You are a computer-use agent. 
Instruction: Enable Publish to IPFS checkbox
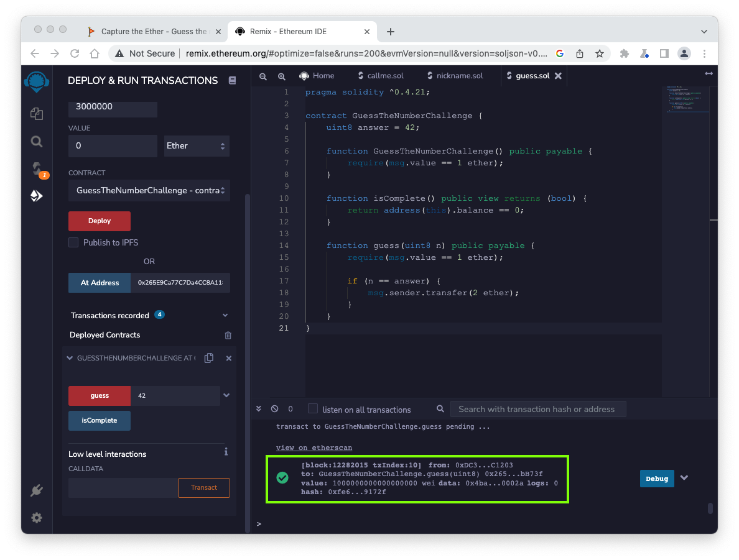click(73, 242)
